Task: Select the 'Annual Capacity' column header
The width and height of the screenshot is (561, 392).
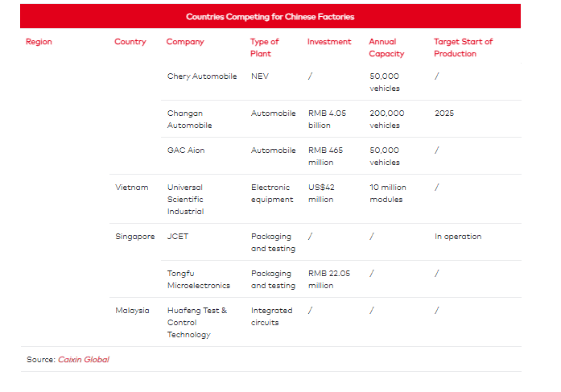Action: click(x=386, y=47)
